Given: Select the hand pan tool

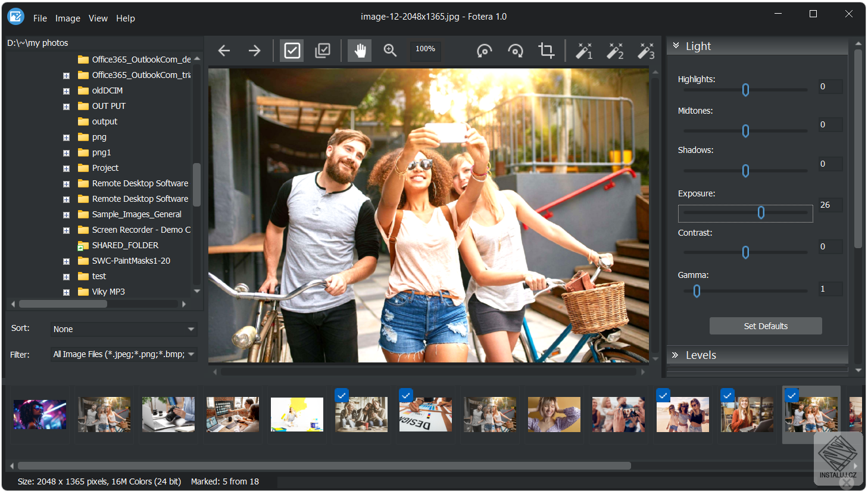Looking at the screenshot, I should [x=360, y=51].
